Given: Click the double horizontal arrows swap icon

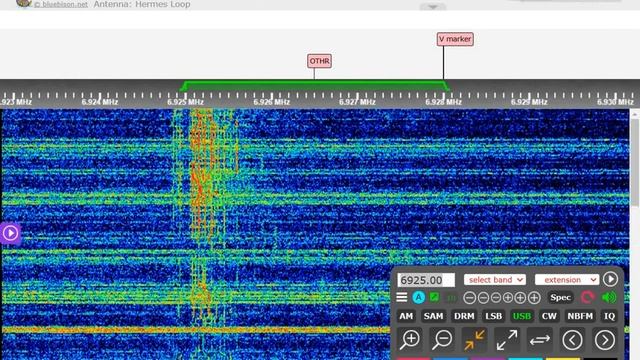Looking at the screenshot, I should pos(540,340).
